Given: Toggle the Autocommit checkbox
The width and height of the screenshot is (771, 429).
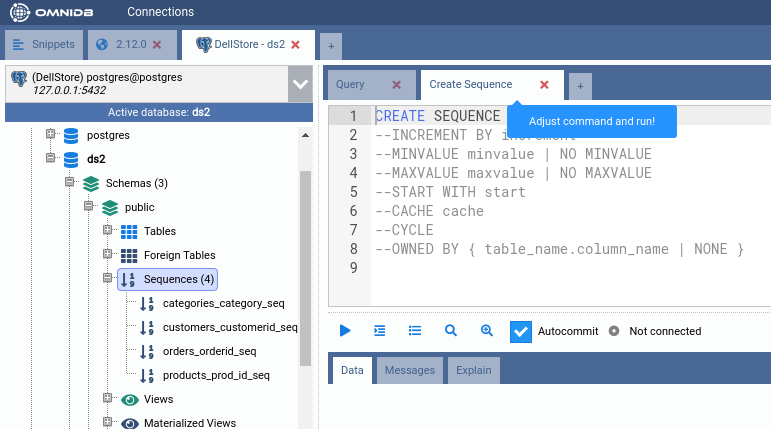Looking at the screenshot, I should point(521,332).
